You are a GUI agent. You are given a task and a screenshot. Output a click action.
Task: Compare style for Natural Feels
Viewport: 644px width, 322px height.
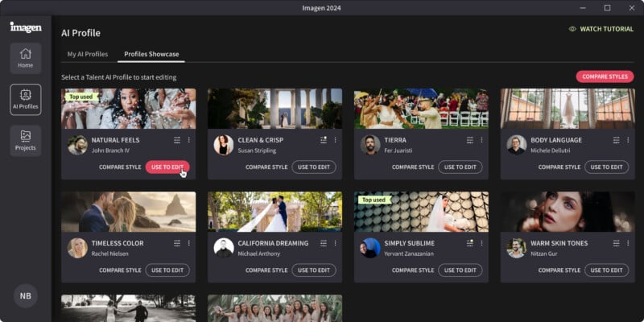pyautogui.click(x=120, y=167)
